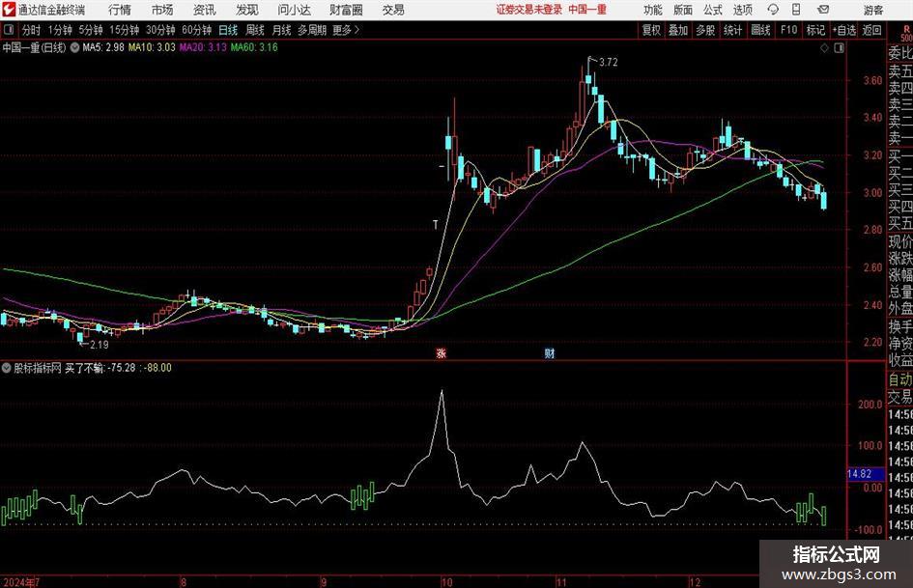
Task: Open the 选项 menu
Action: [743, 10]
